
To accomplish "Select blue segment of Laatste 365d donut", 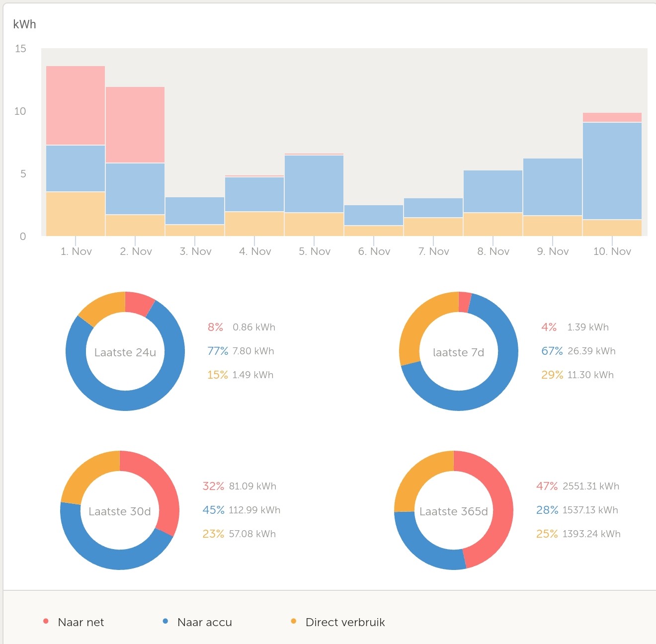I will coord(422,547).
